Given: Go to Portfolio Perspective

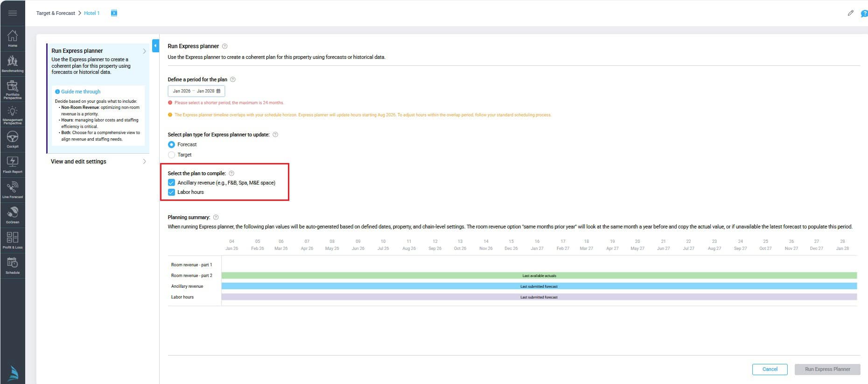Looking at the screenshot, I should click(x=13, y=89).
